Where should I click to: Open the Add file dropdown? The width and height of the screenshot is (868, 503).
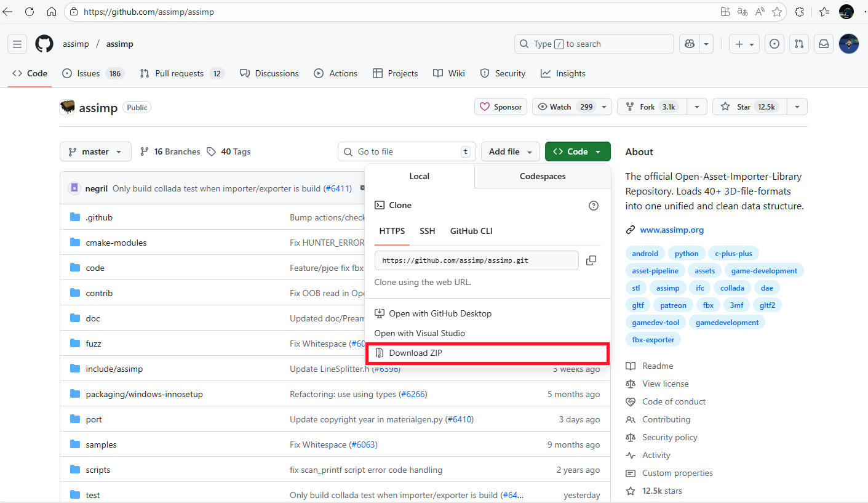pyautogui.click(x=511, y=151)
